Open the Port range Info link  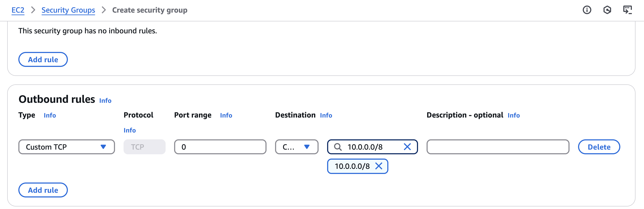click(x=226, y=115)
